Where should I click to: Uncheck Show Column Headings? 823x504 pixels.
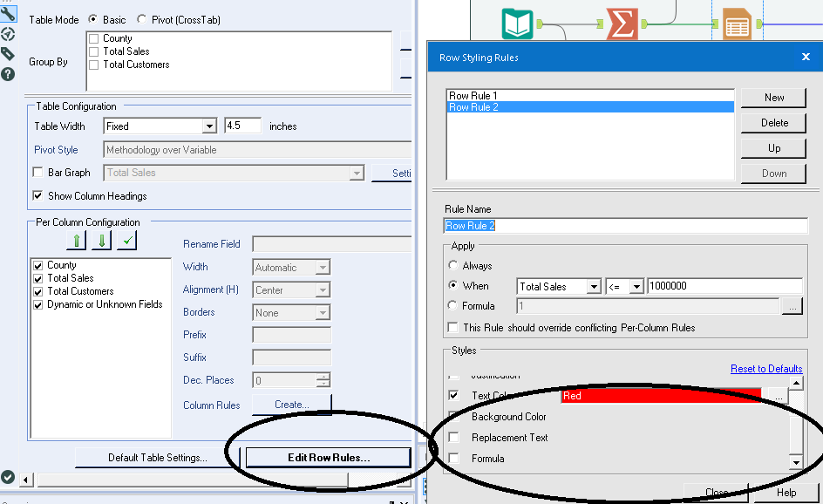37,195
